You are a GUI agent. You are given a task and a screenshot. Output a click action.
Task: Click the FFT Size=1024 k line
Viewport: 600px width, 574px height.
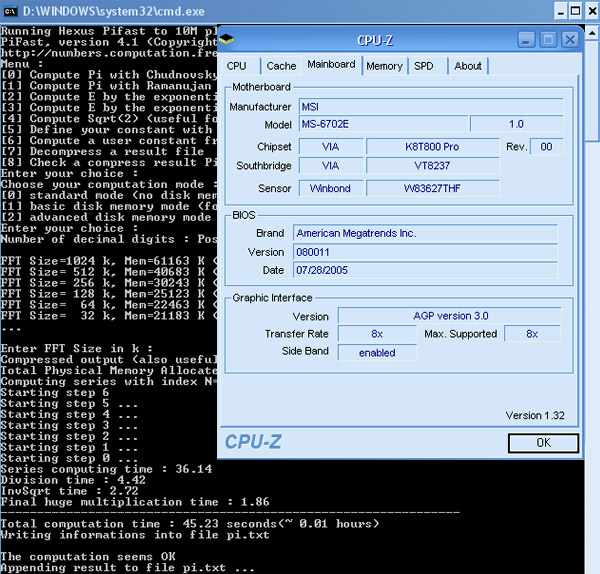(109, 261)
